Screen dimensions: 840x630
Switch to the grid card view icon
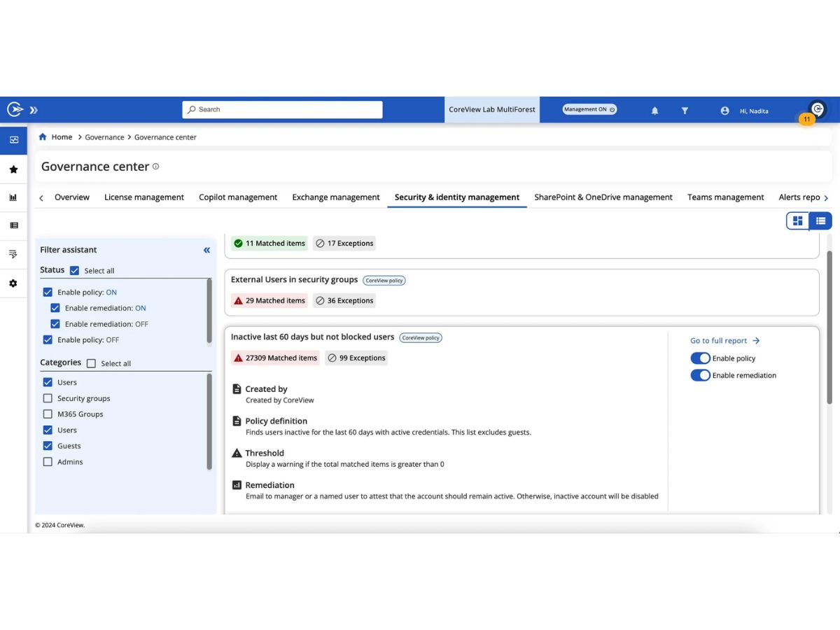click(797, 221)
